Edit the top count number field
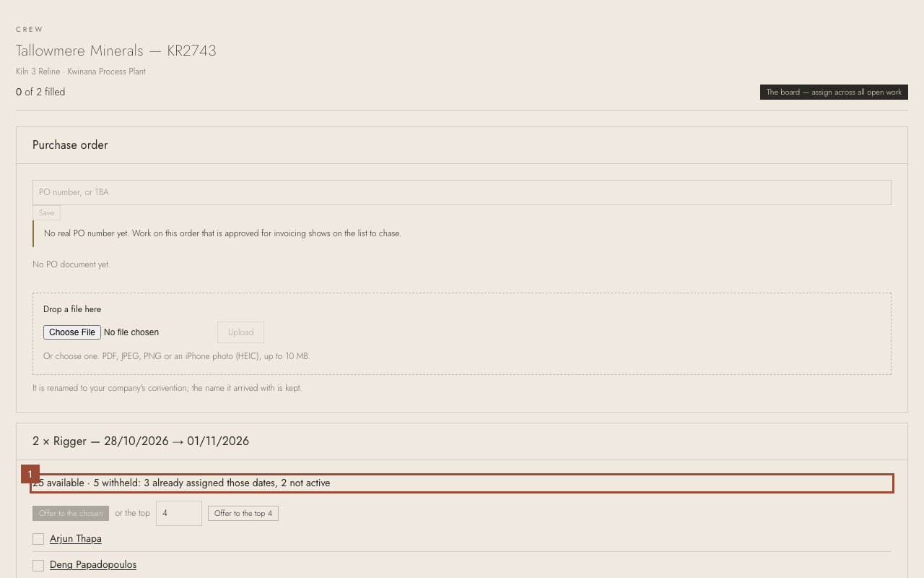924x578 pixels. (179, 513)
